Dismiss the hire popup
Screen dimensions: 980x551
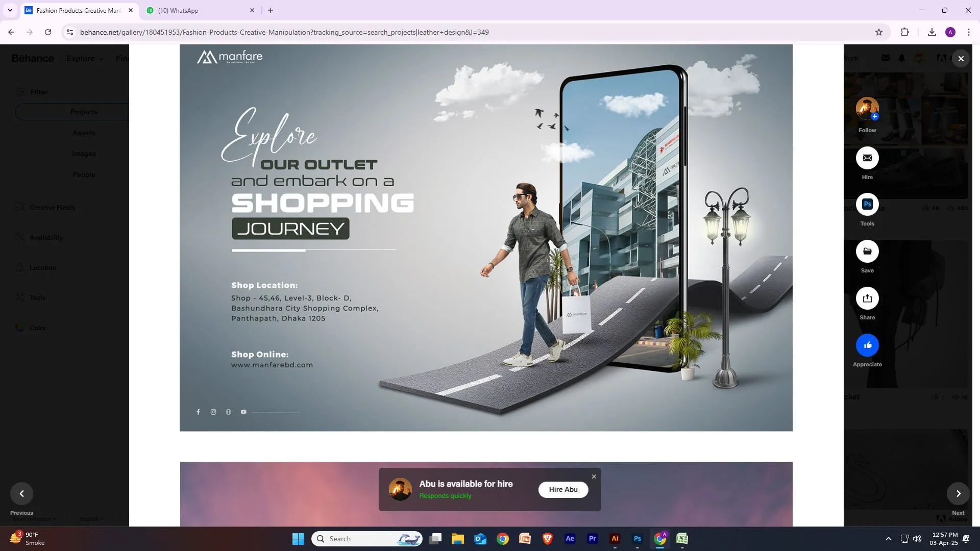[594, 477]
